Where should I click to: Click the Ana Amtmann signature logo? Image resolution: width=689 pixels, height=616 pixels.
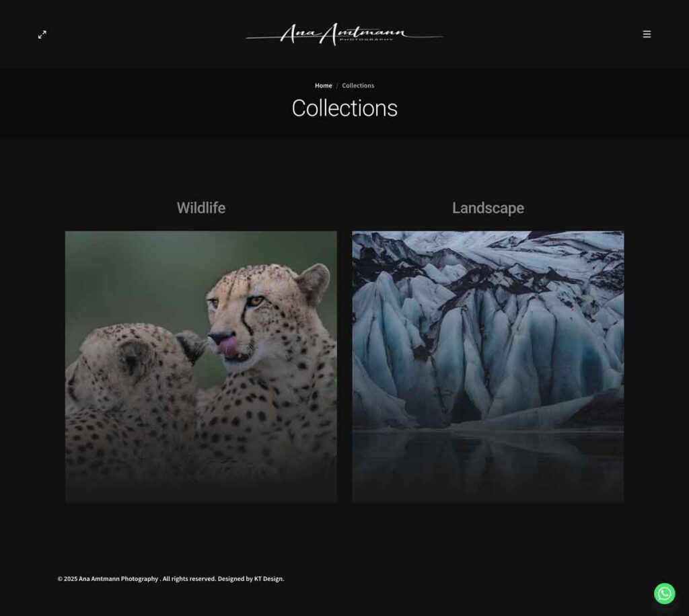(344, 34)
